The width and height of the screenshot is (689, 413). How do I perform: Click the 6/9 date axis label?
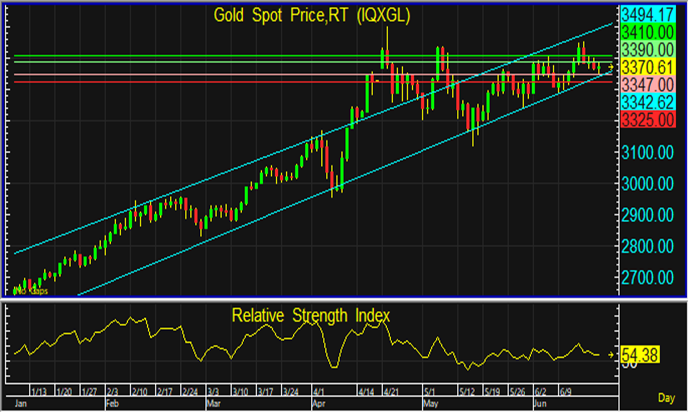565,392
